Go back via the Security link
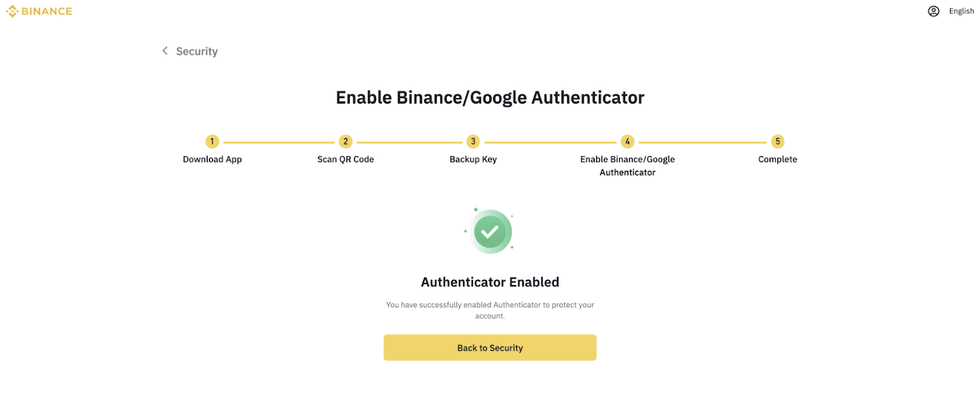Screen dimensions: 980x412 pyautogui.click(x=197, y=51)
